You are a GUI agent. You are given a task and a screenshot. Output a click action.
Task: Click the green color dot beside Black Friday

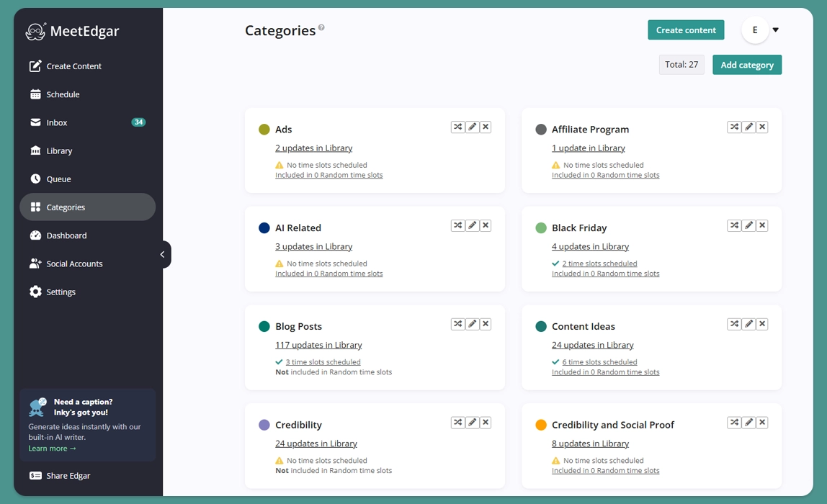point(541,227)
